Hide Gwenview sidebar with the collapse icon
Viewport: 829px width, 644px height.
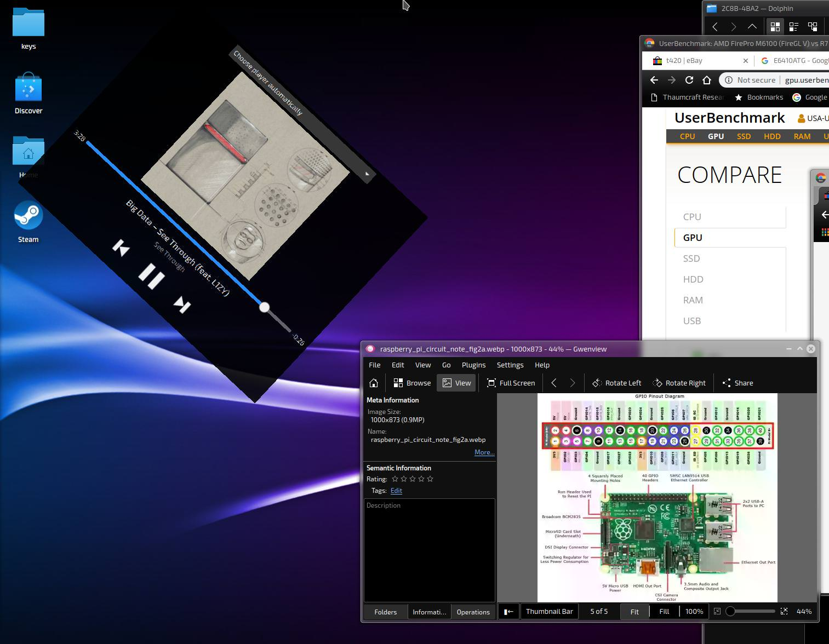click(508, 612)
